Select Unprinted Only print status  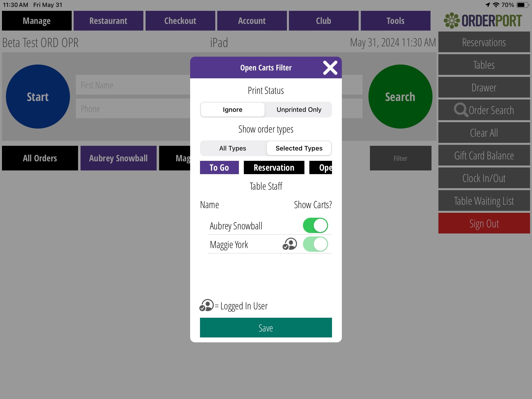(299, 110)
